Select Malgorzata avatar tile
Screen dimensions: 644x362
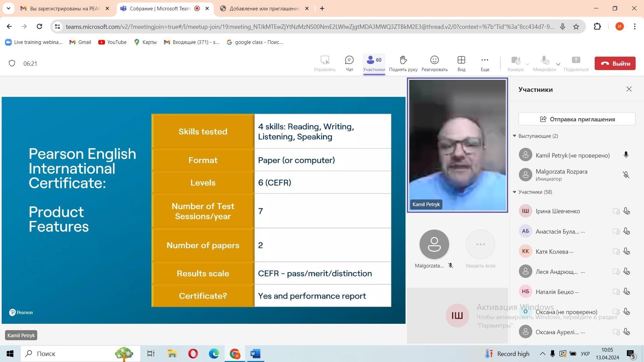tap(434, 244)
